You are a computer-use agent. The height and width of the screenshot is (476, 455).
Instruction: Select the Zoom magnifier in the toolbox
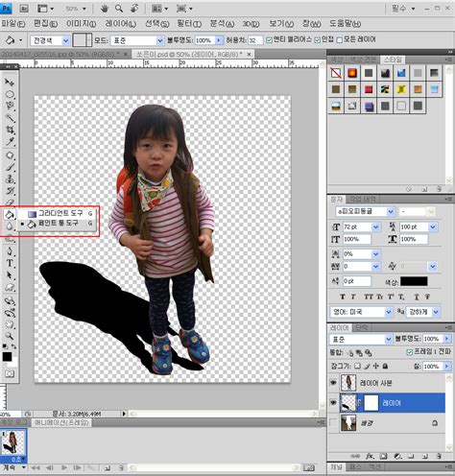[x=10, y=336]
